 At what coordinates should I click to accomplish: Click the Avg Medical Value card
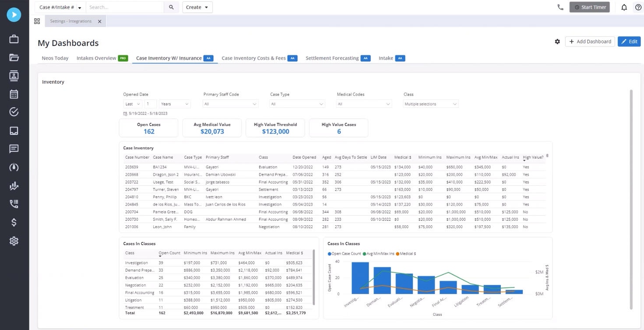(x=212, y=128)
